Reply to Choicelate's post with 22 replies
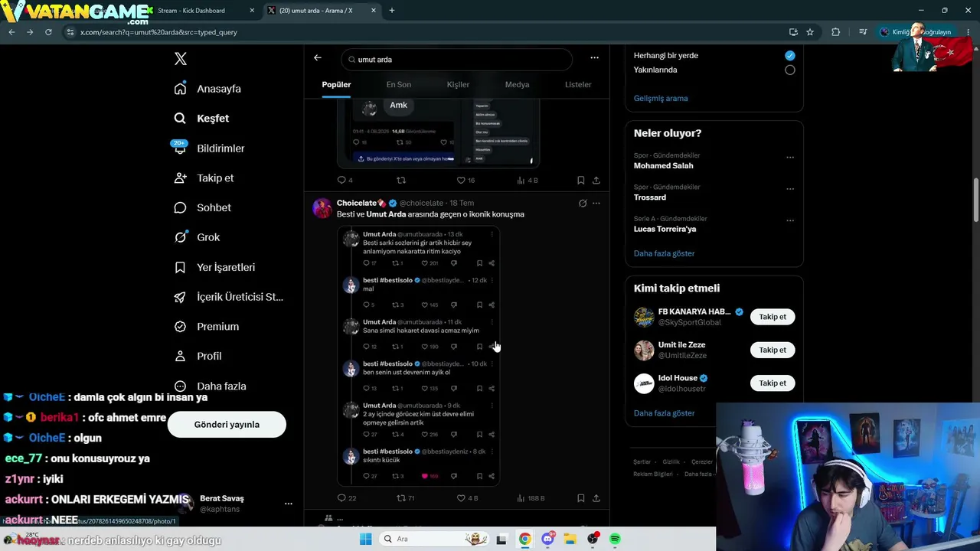This screenshot has width=980, height=551. (341, 498)
